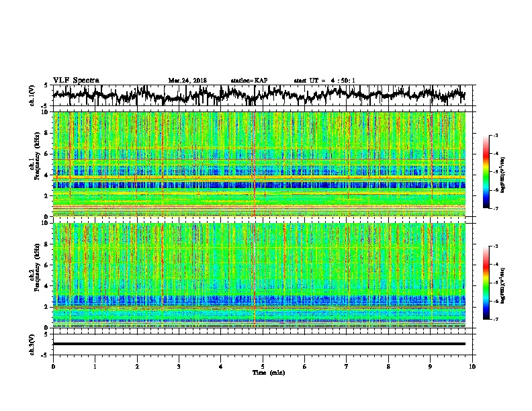Click the thick black ch.3 signal line
532x411 pixels.
pyautogui.click(x=259, y=344)
